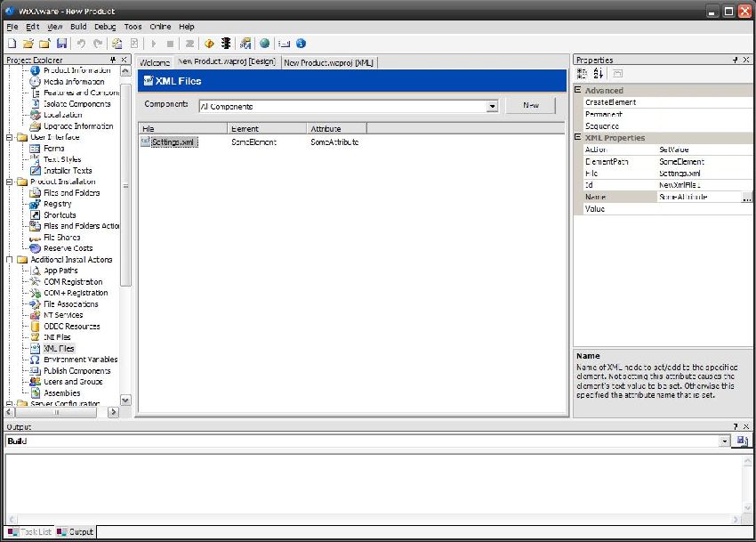Open the View menu
The width and height of the screenshot is (756, 542).
coord(55,27)
